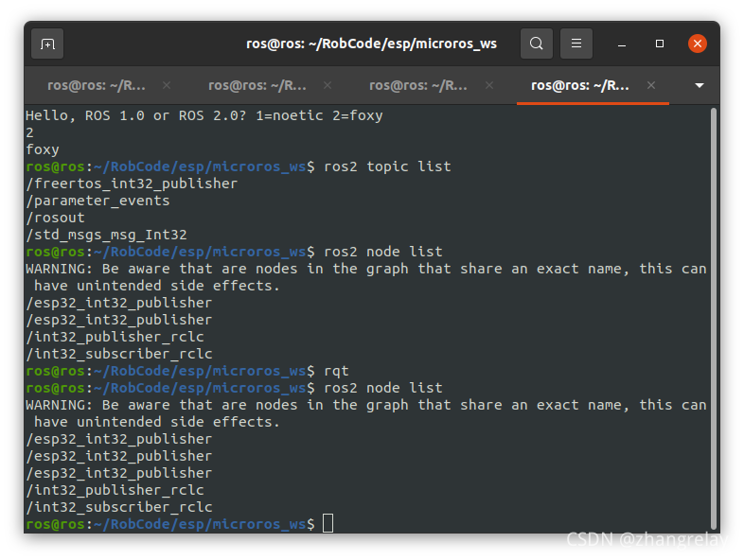Switch to the third terminal tab
Viewport: 744px width, 560px height.
(x=418, y=85)
